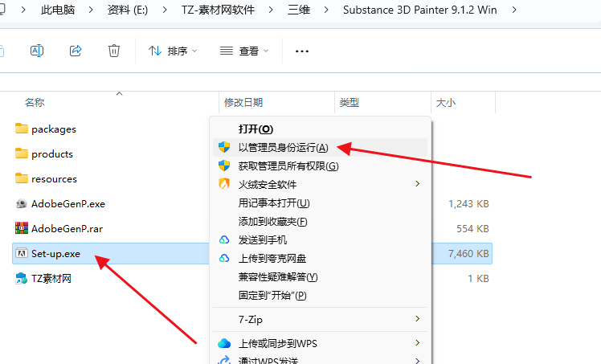Choose 发送到手机 menu entry
Viewport: 601px width, 364px height.
click(320, 240)
